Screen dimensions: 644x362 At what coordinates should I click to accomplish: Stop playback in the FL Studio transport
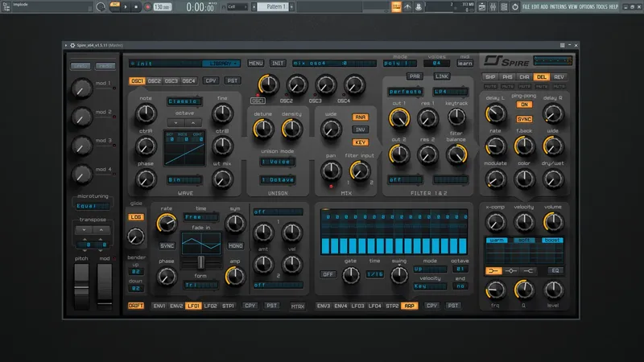[136, 6]
